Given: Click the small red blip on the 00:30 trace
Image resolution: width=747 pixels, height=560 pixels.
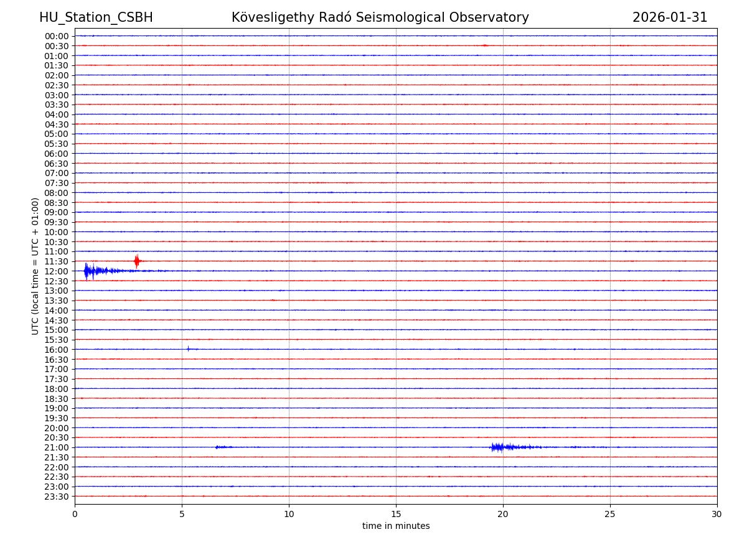Looking at the screenshot, I should tap(485, 45).
